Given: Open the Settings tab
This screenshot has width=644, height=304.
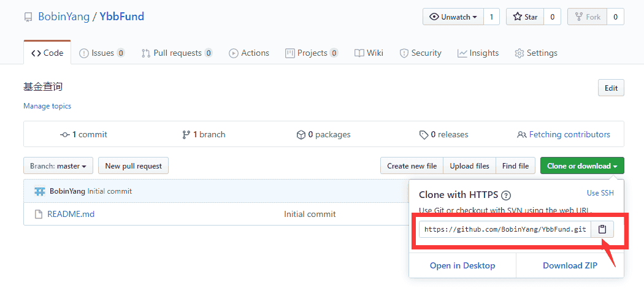Looking at the screenshot, I should click(x=536, y=53).
